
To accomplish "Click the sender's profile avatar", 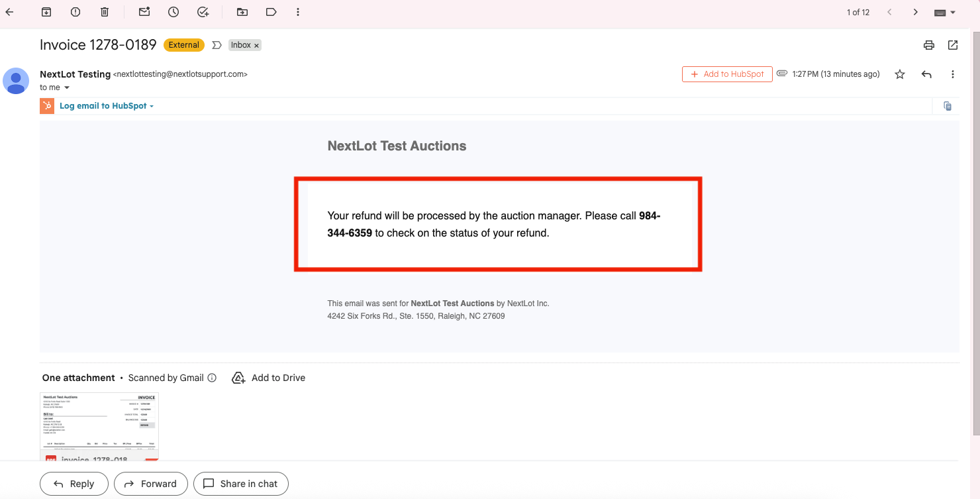I will [x=16, y=81].
